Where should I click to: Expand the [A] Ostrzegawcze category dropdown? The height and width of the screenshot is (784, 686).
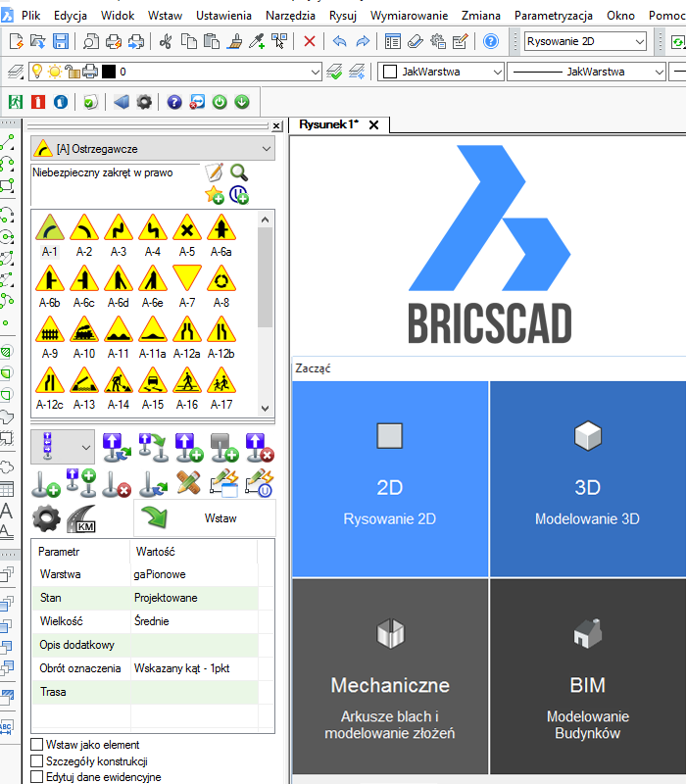153,149
